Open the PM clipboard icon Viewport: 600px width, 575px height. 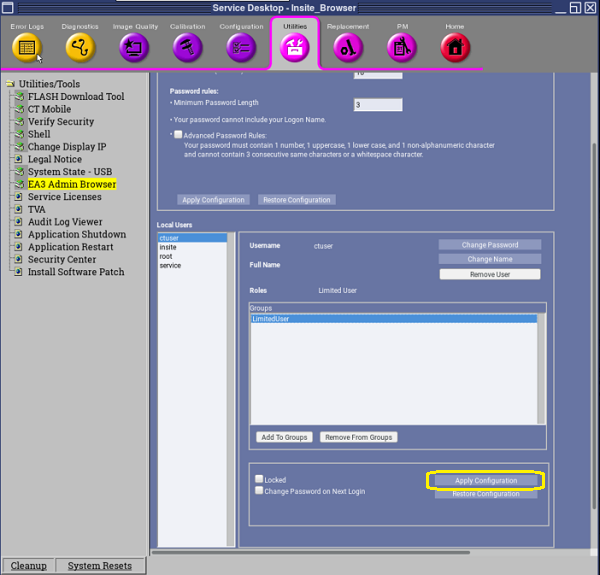point(402,47)
